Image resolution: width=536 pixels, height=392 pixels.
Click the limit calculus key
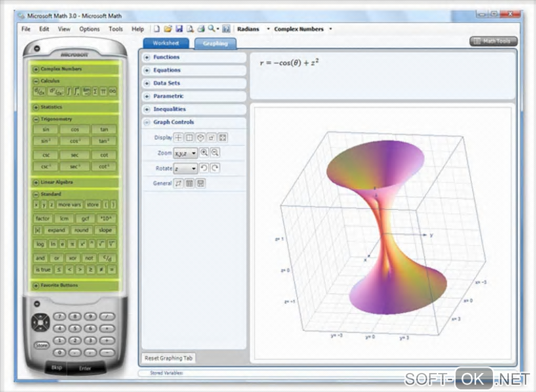coord(87,91)
